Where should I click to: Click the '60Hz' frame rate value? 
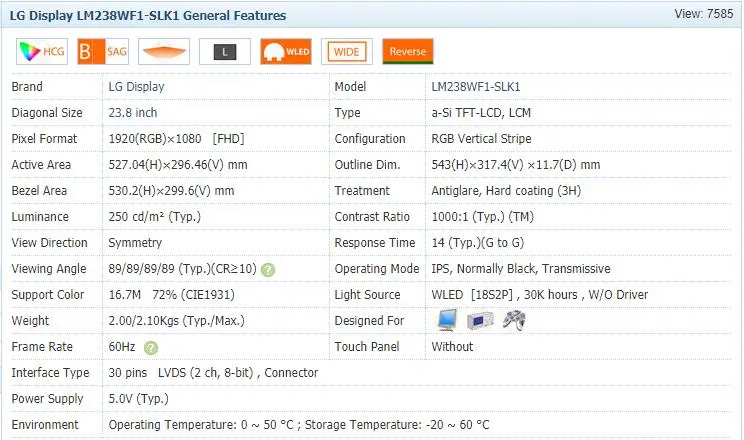tap(122, 347)
